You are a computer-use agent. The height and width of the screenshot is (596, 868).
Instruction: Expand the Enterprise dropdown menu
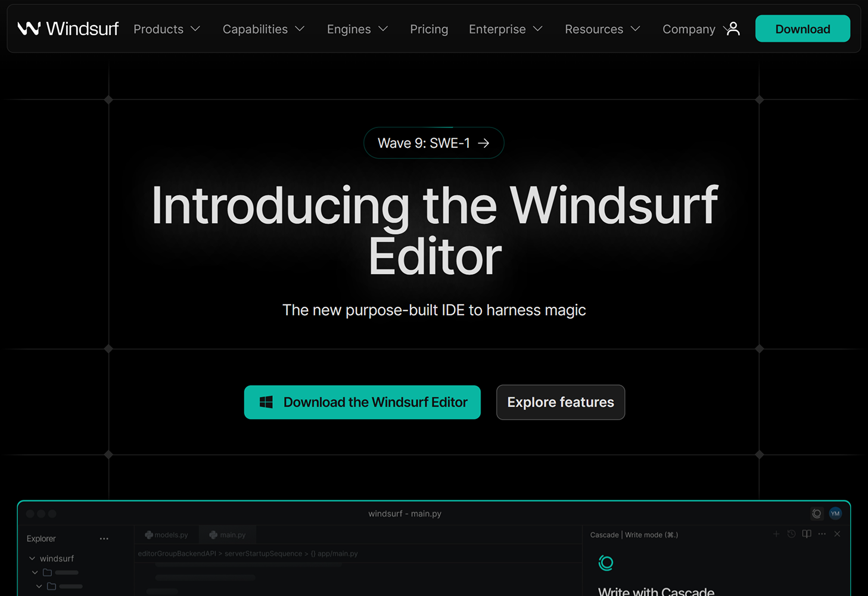tap(506, 29)
